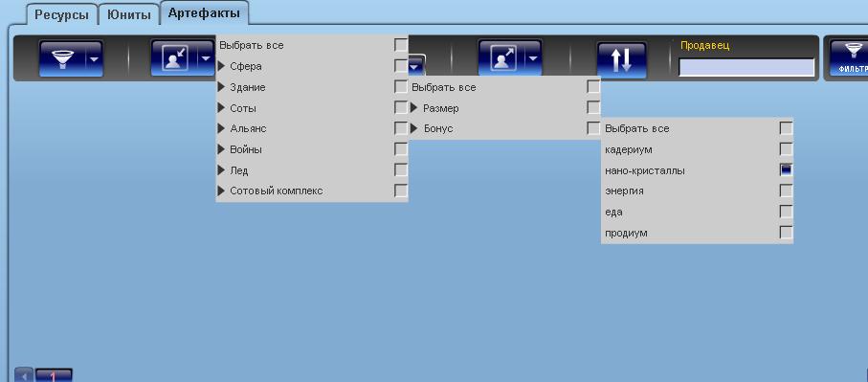Viewport: 868px width, 382px height.
Task: Switch to the Ресурсы tab
Action: click(61, 15)
